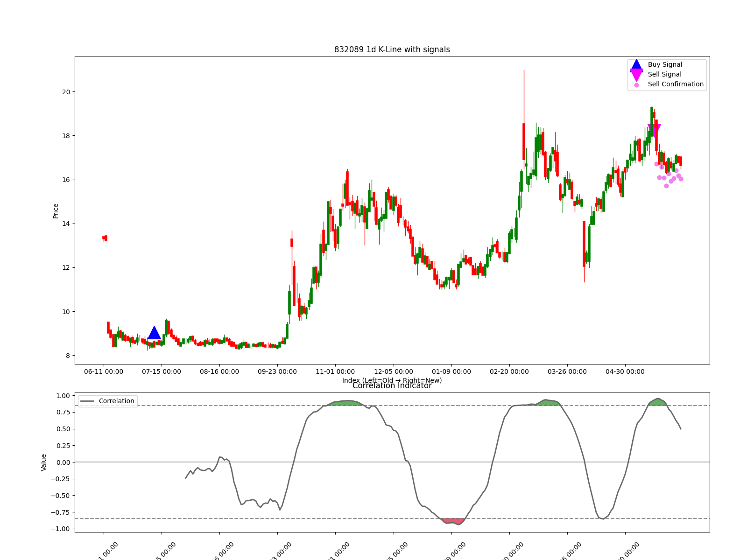Click the magenta Sell Signal triangle in legend

(636, 75)
